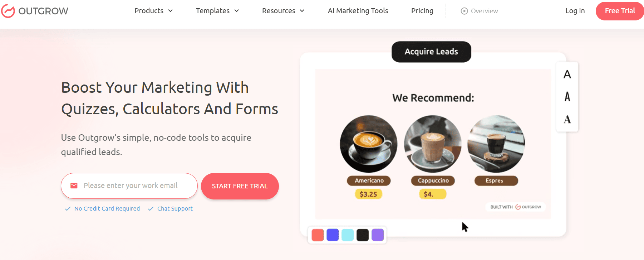The height and width of the screenshot is (260, 644).
Task: Open the AI Marketing Tools page
Action: click(358, 11)
